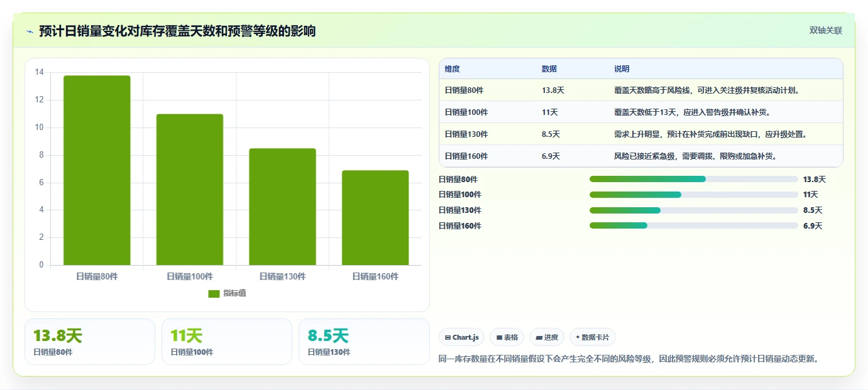
Task: Click the 维度 column header
Action: pos(452,69)
